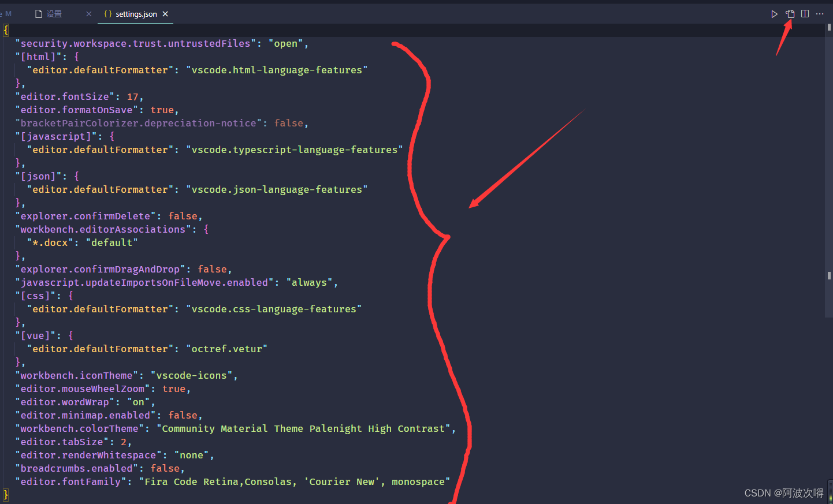Click the Open Settings (UI) icon
This screenshot has height=504, width=833.
click(x=790, y=14)
